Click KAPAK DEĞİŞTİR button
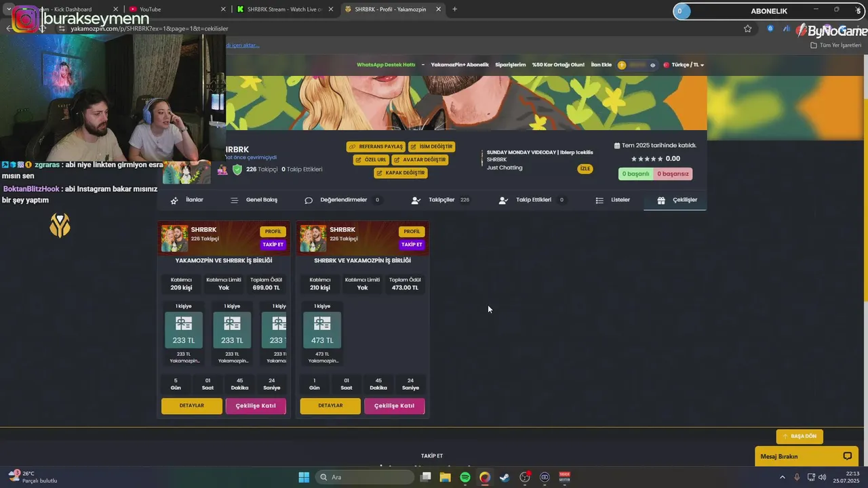This screenshot has height=488, width=868. coord(400,173)
